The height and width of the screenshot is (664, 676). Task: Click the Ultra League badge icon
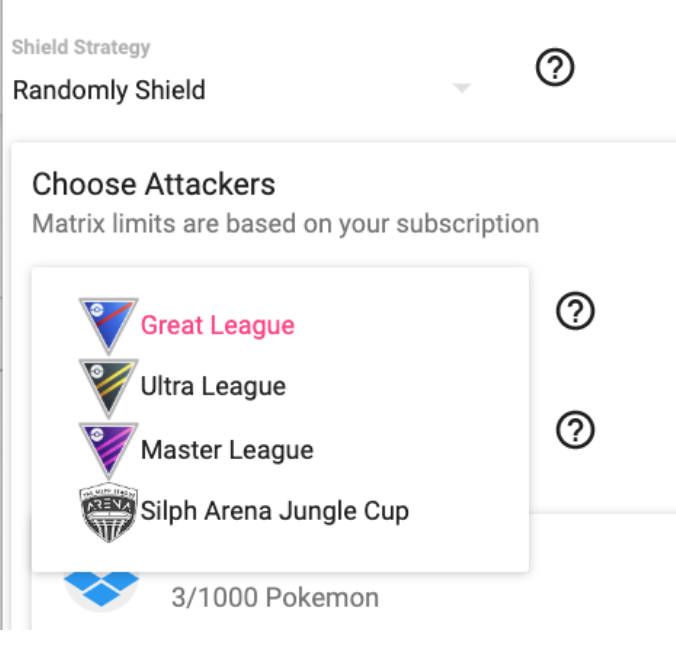tap(108, 386)
